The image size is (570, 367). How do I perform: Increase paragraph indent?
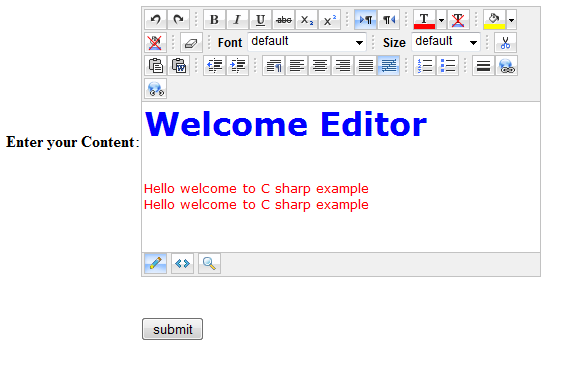[237, 66]
